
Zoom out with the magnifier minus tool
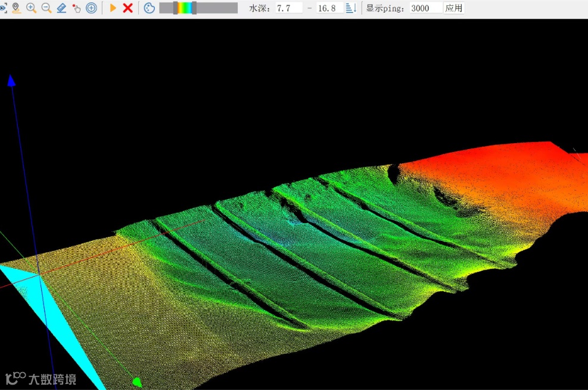pos(46,8)
